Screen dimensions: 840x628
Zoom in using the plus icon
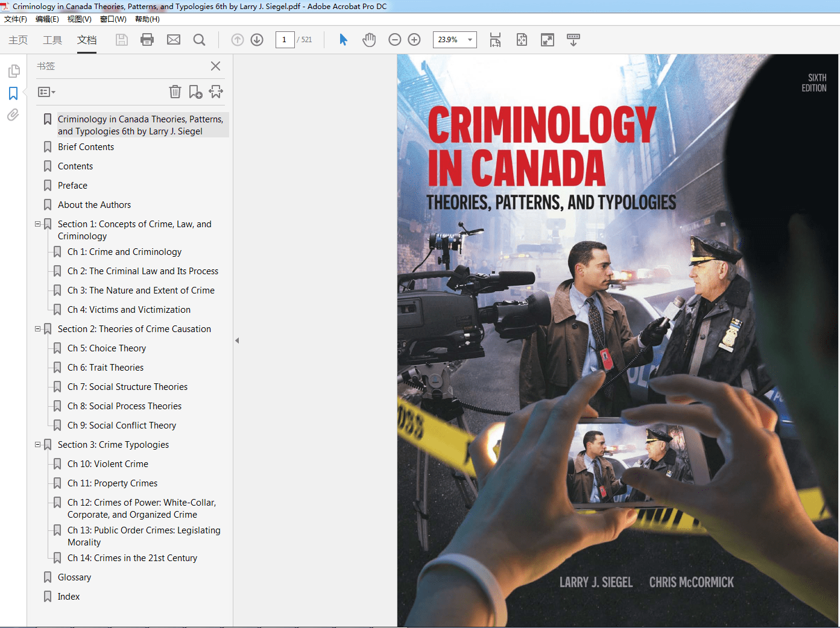coord(414,39)
